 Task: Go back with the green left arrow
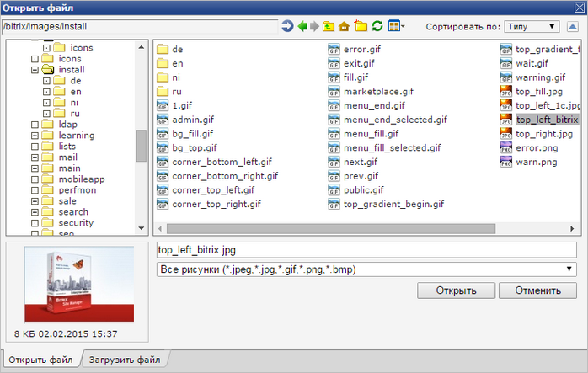click(302, 26)
